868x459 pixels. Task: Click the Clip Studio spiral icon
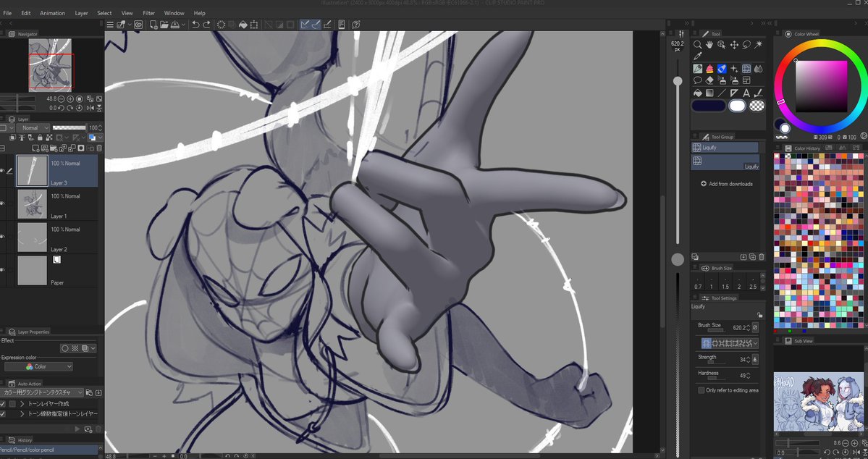click(x=138, y=25)
